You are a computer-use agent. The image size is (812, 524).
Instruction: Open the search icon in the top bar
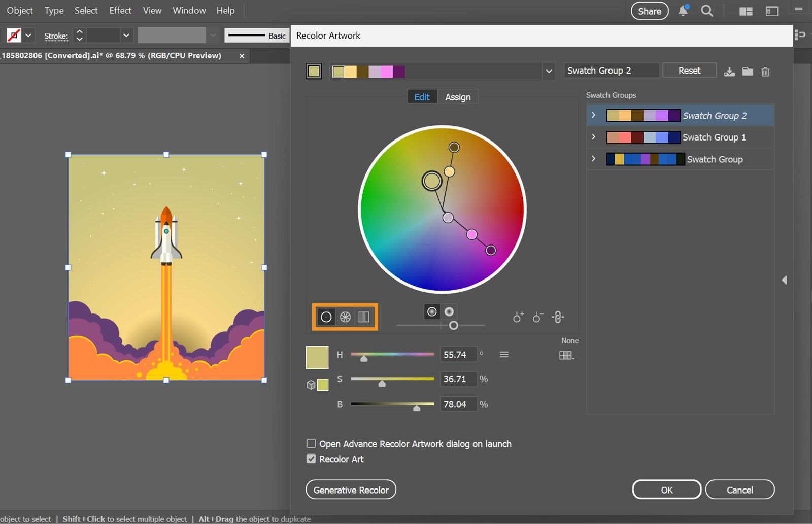coord(707,11)
